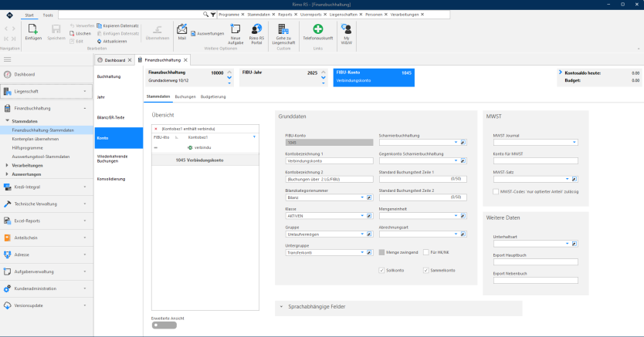This screenshot has height=337, width=644.
Task: Open Aufgabenverwaltung sidebar module
Action: tap(46, 271)
